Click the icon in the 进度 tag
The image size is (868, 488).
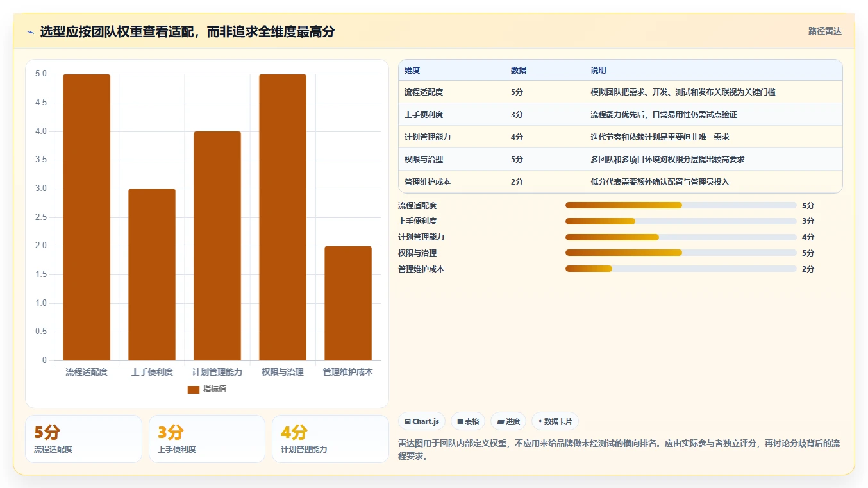501,421
